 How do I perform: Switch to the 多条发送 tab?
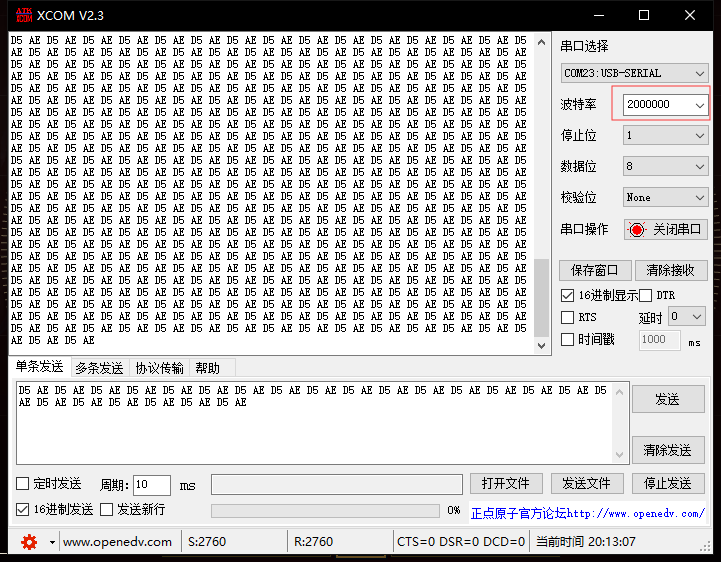point(99,368)
